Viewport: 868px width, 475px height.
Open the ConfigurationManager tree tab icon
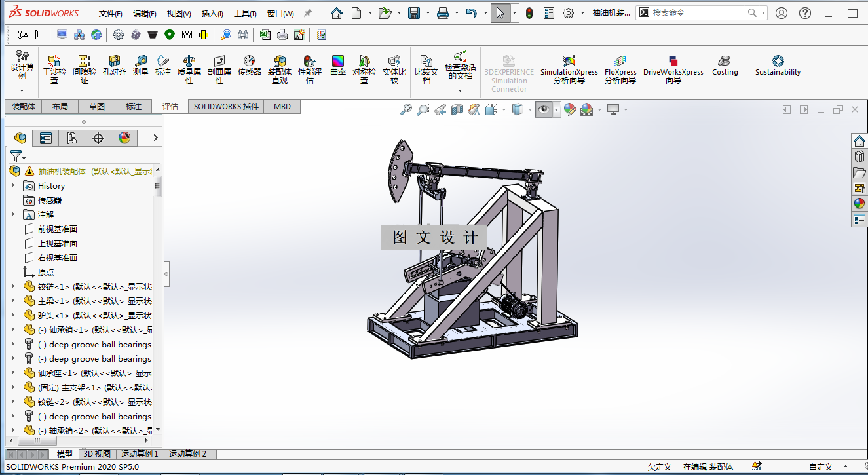pos(72,138)
